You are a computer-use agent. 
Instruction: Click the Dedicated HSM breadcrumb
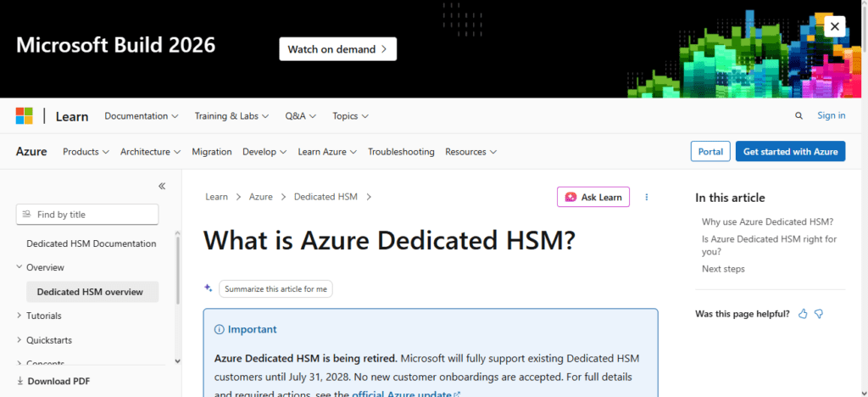point(325,197)
